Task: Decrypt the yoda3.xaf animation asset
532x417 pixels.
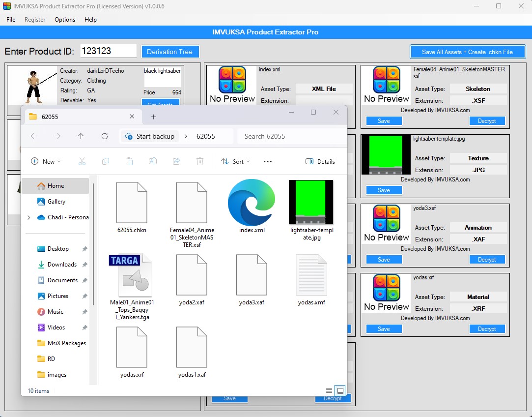Action: coord(487,260)
